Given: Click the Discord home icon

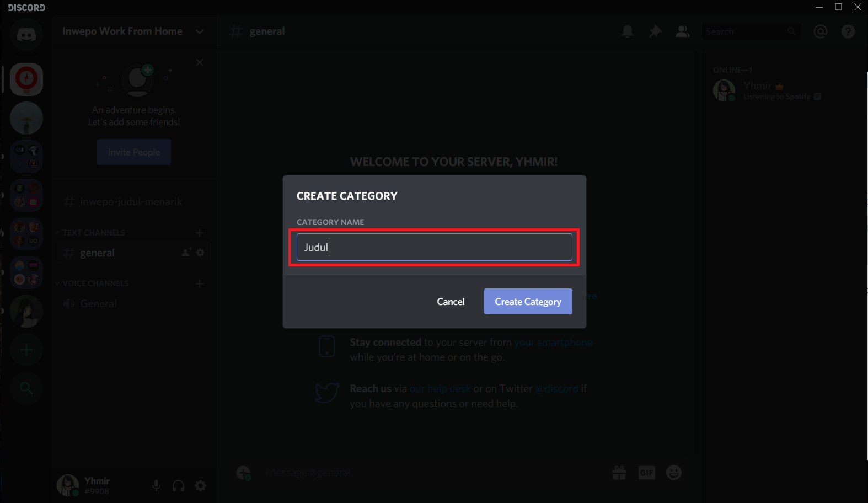Looking at the screenshot, I should [x=26, y=35].
